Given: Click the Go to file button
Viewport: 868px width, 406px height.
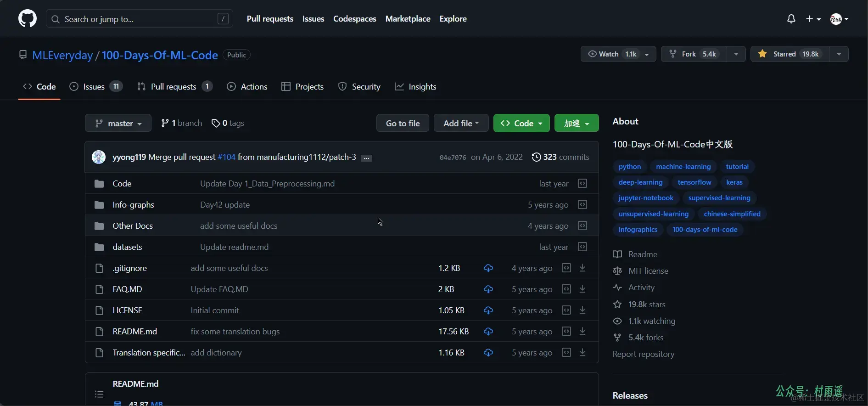Looking at the screenshot, I should point(403,123).
